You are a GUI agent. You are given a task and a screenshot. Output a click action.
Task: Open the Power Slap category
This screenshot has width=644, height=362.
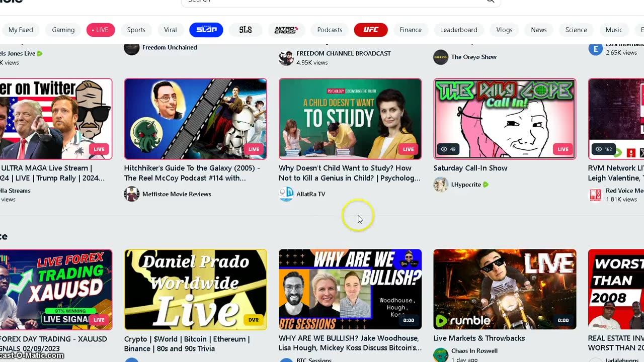(206, 30)
